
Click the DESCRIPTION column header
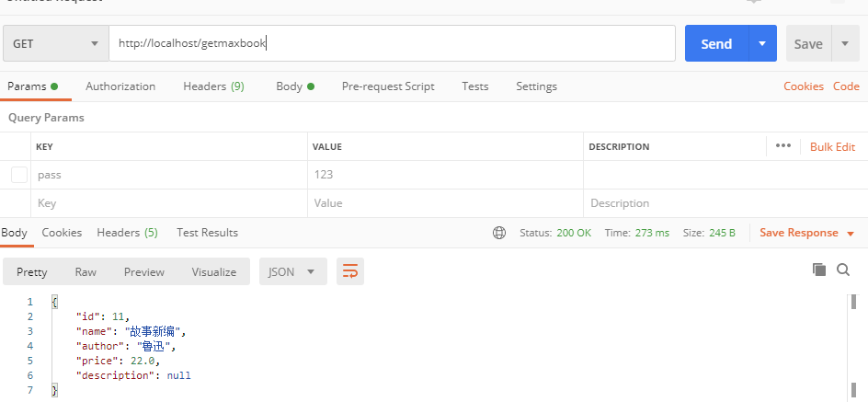coord(619,147)
